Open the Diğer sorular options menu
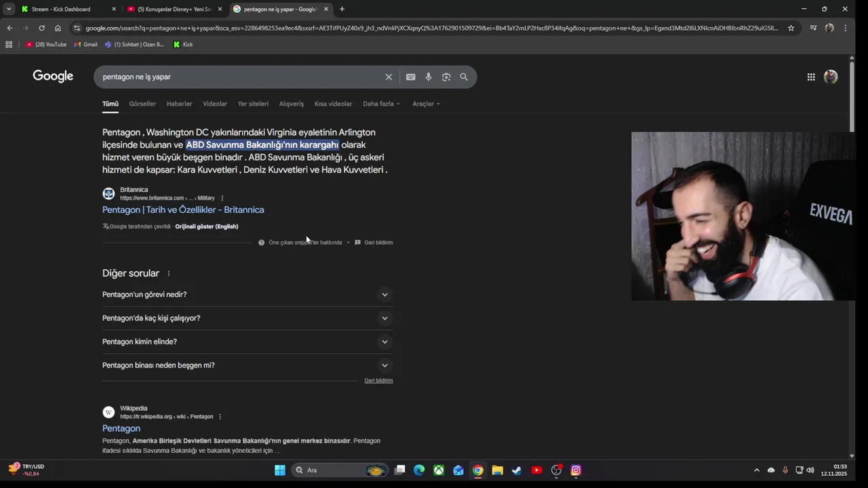The width and height of the screenshot is (868, 488). (169, 274)
